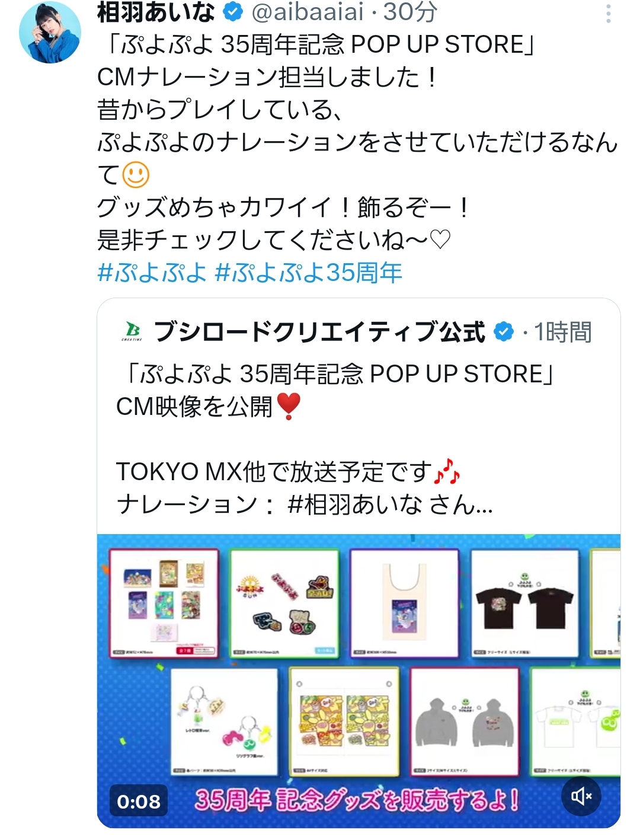Click the keychains item in the video
The image size is (640, 840).
(x=224, y=722)
